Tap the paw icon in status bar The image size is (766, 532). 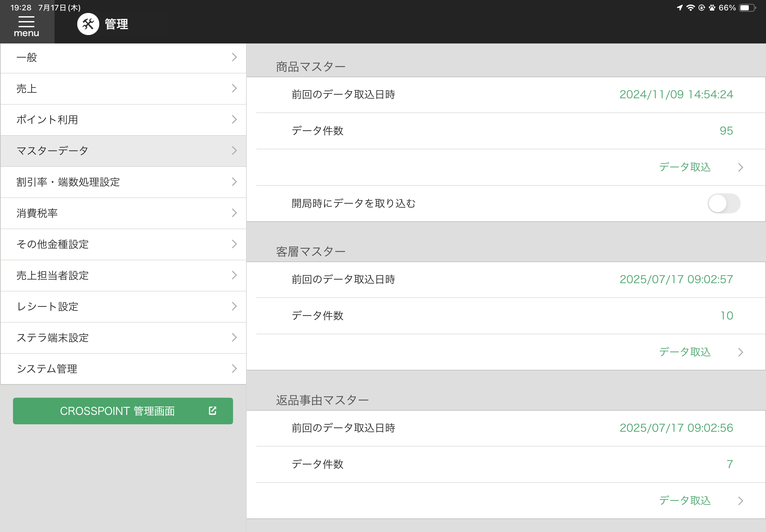pos(712,8)
